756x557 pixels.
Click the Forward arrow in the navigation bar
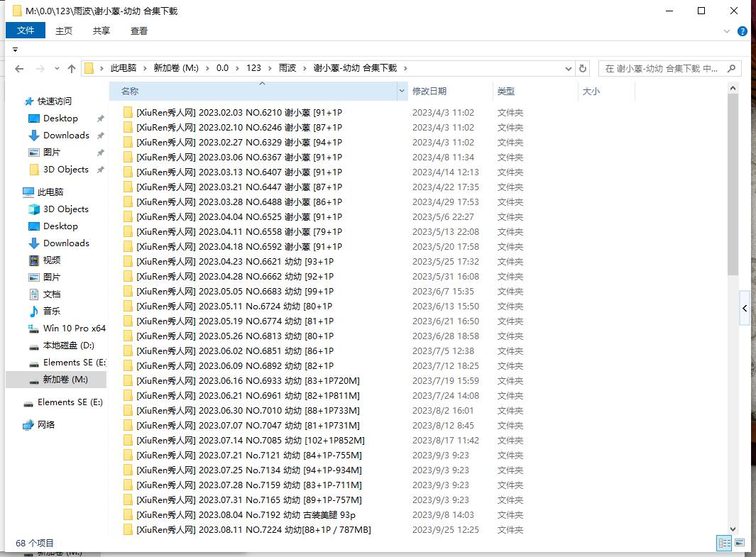pos(40,68)
